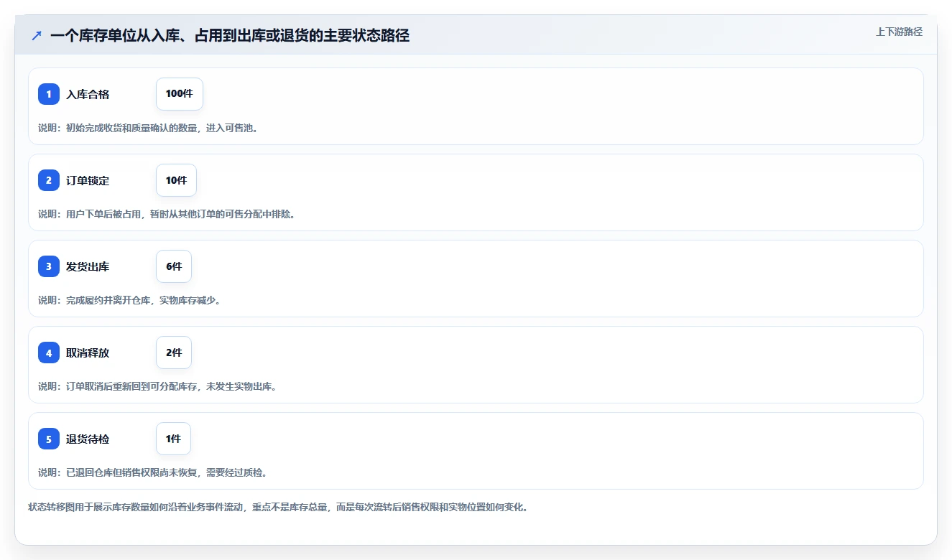The height and width of the screenshot is (560, 952).
Task: Click the description 订单取消后重新回到可分配库存
Action: (x=132, y=386)
